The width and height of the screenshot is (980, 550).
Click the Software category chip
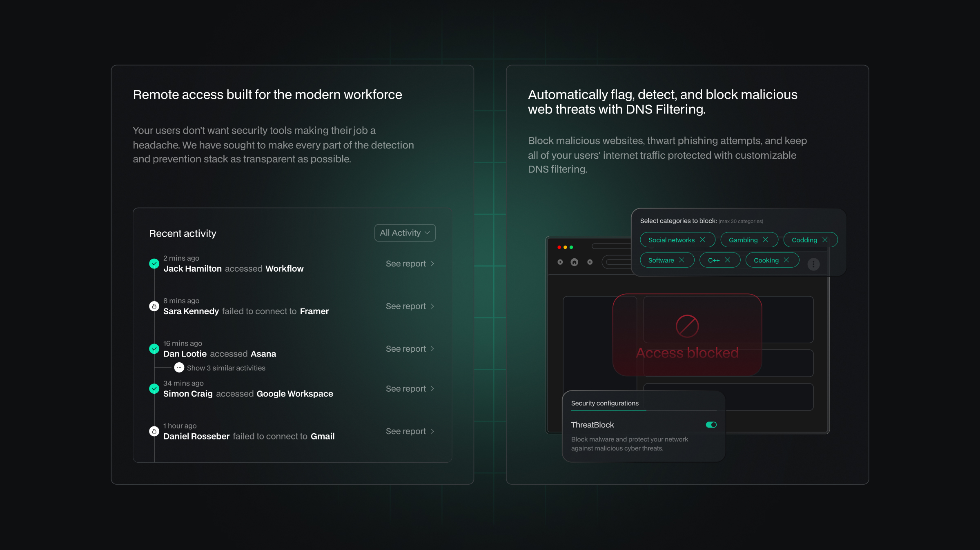[661, 260]
